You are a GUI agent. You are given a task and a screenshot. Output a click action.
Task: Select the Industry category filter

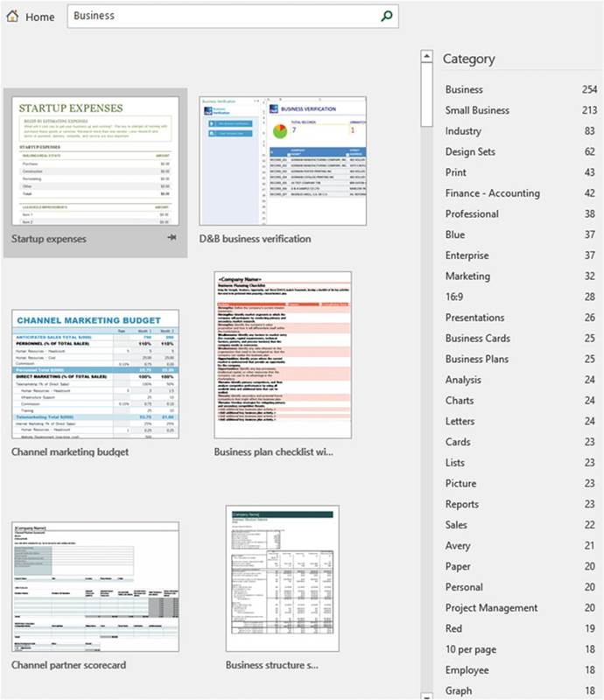(463, 131)
